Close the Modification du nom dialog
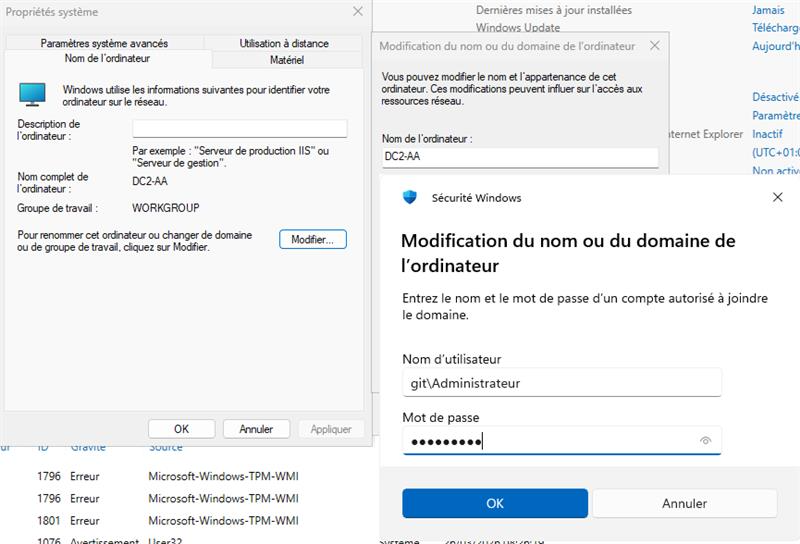The height and width of the screenshot is (544, 800). (655, 46)
